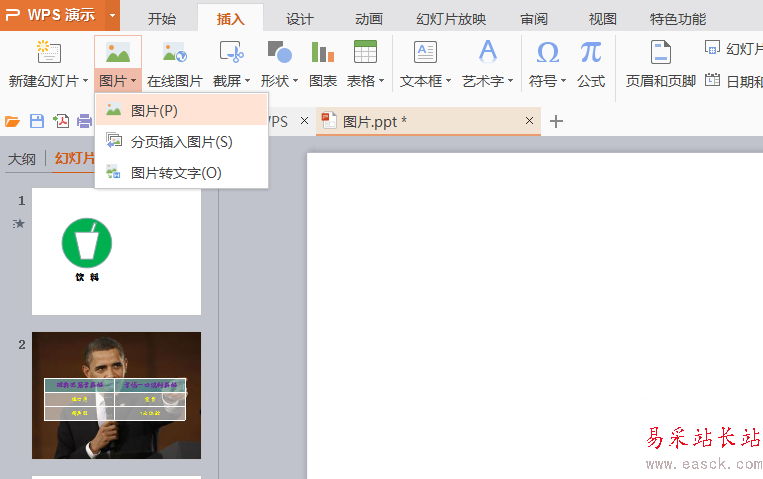Viewport: 763px width, 479px height.
Task: Click the 艺术字 WordArt icon
Action: click(488, 52)
